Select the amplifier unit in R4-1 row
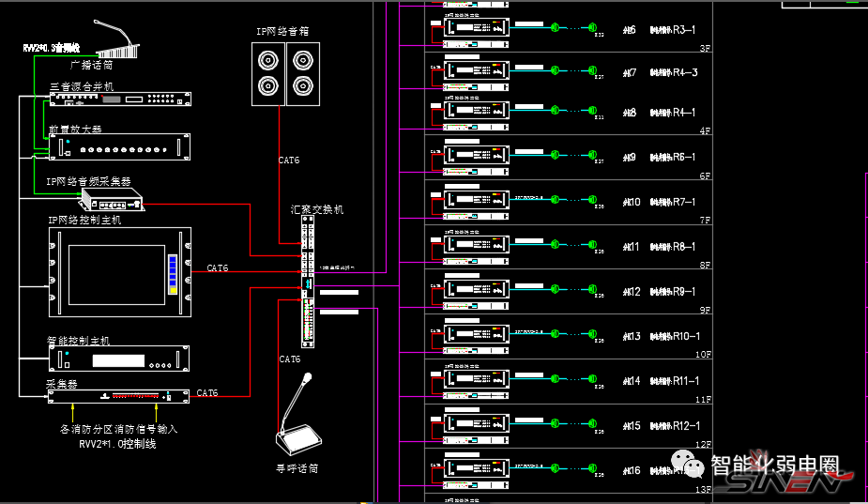 point(476,110)
